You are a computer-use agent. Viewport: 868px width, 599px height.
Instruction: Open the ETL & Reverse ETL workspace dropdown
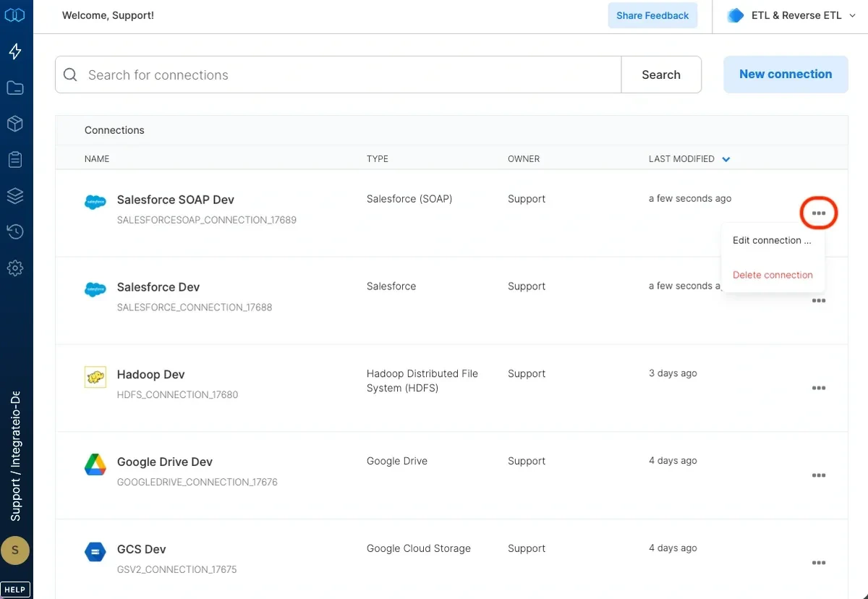click(x=791, y=14)
